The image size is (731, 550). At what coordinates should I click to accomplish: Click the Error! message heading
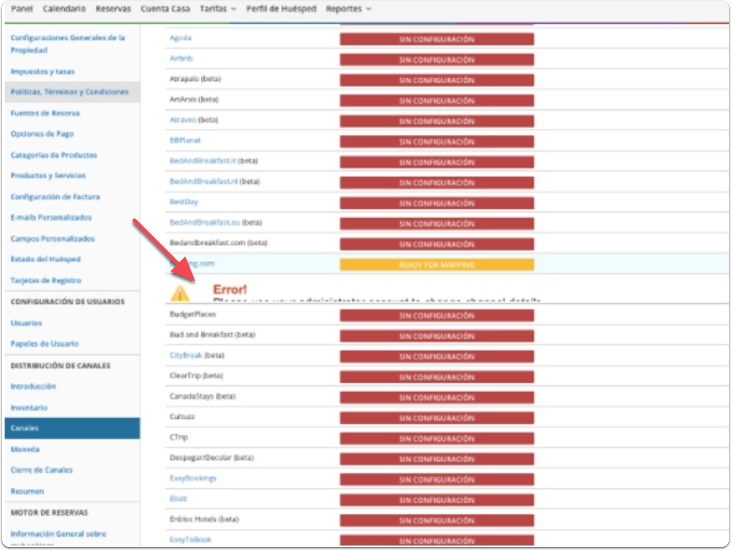[x=230, y=289]
